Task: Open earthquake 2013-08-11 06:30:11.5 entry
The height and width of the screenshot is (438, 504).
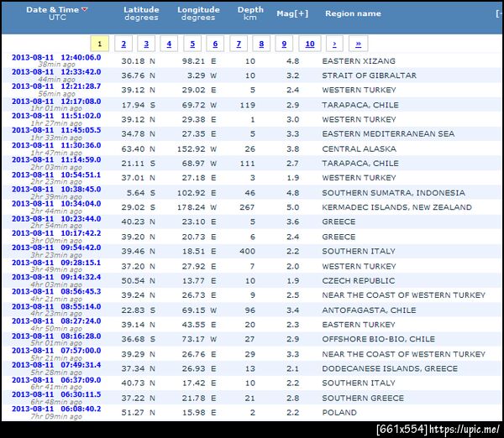Action: tap(56, 395)
